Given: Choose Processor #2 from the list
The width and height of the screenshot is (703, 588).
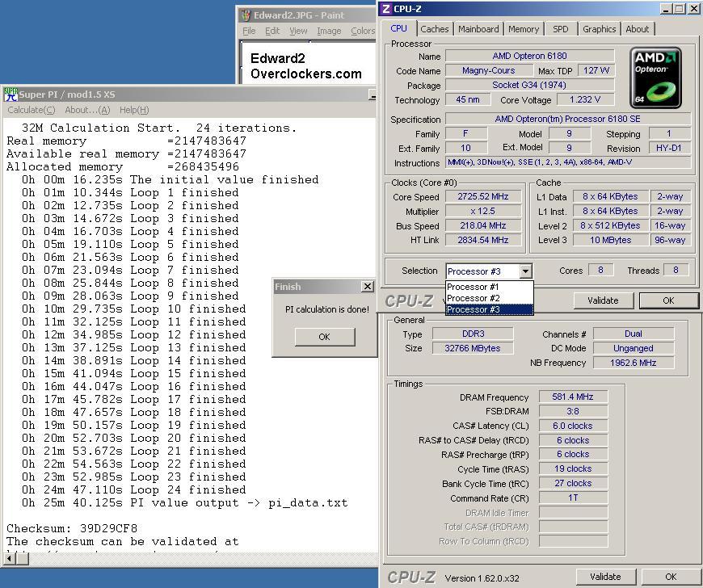Looking at the screenshot, I should pos(489,298).
